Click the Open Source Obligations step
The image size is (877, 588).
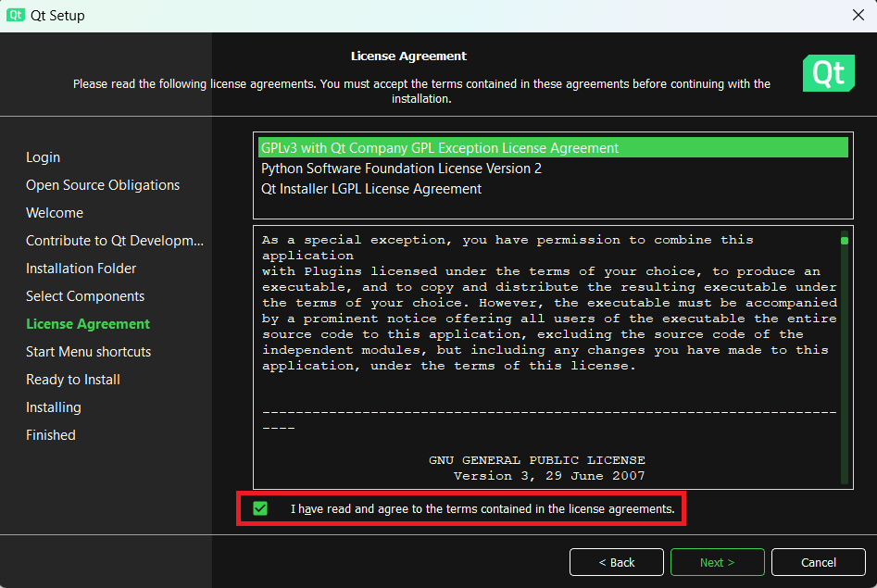pyautogui.click(x=103, y=185)
